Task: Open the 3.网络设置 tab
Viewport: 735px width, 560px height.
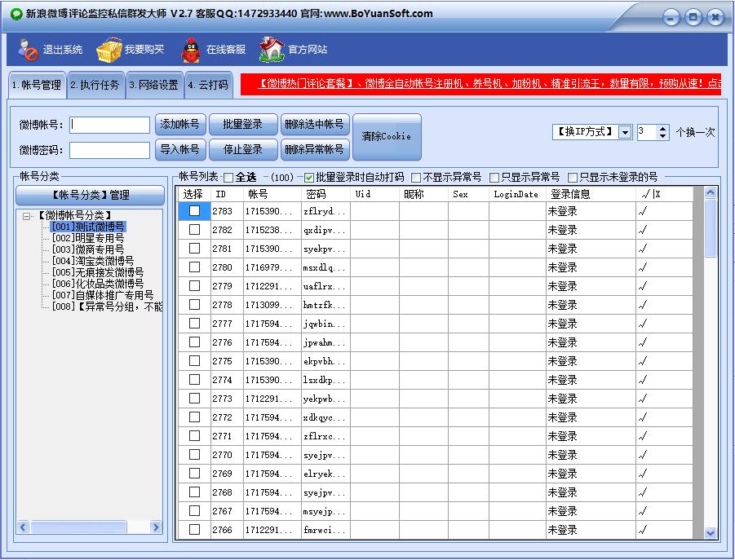Action: coord(154,85)
